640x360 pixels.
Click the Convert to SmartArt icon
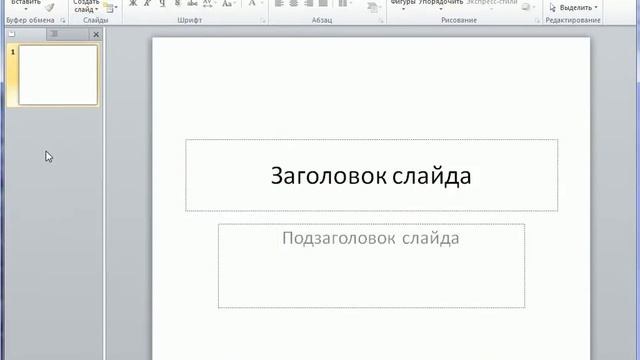click(x=372, y=7)
